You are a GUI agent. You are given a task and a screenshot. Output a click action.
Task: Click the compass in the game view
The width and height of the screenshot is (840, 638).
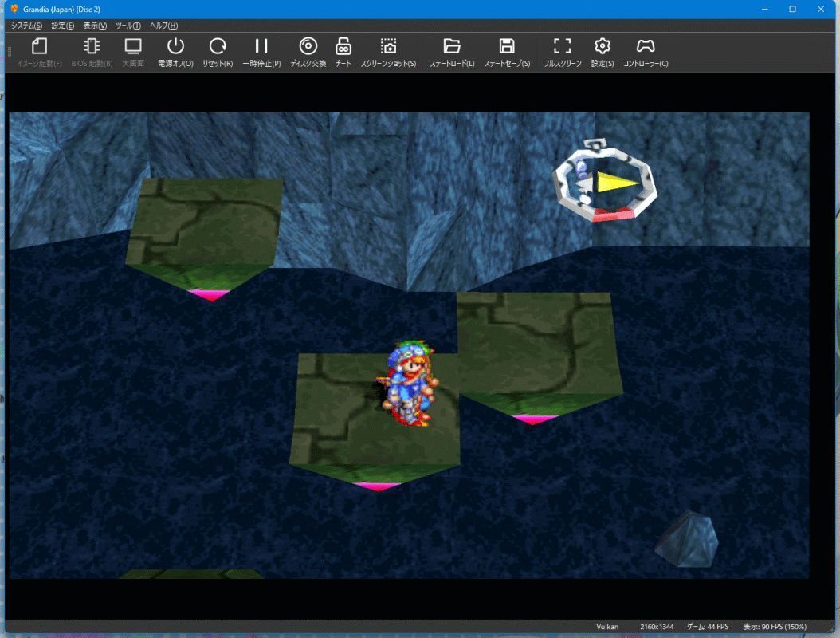tap(606, 181)
